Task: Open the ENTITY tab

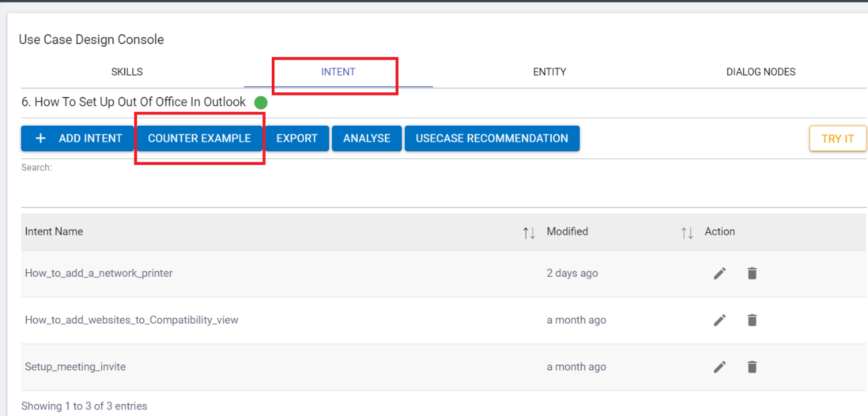Action: tap(549, 72)
